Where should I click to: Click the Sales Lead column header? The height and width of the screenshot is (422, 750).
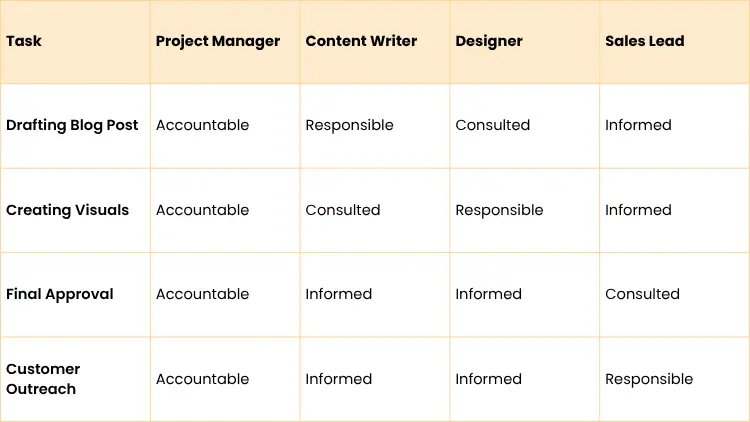(646, 41)
